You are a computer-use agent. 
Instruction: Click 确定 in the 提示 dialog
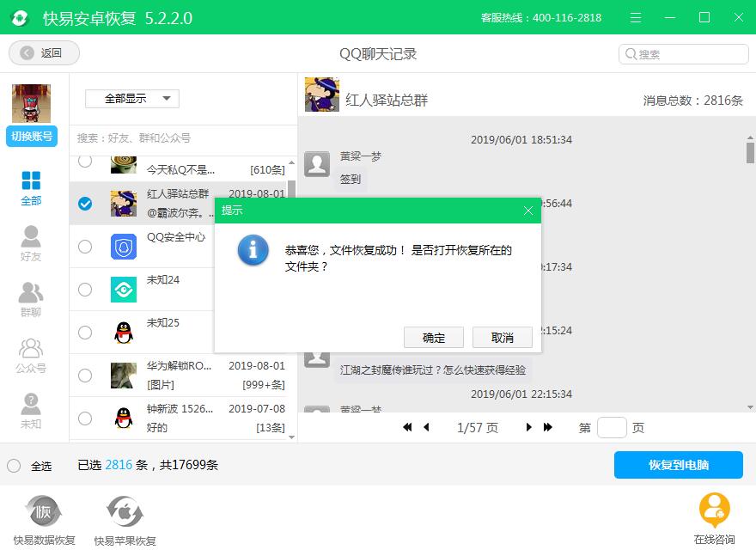pyautogui.click(x=434, y=337)
